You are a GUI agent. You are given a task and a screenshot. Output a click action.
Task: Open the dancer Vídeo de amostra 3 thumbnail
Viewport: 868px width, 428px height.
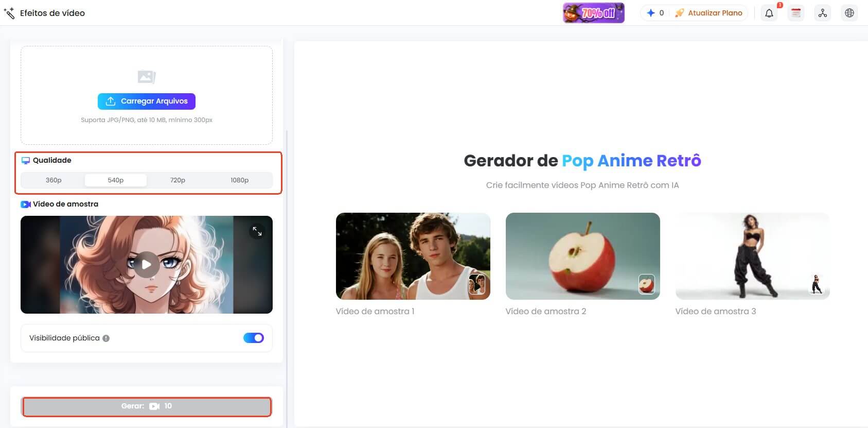(x=753, y=256)
